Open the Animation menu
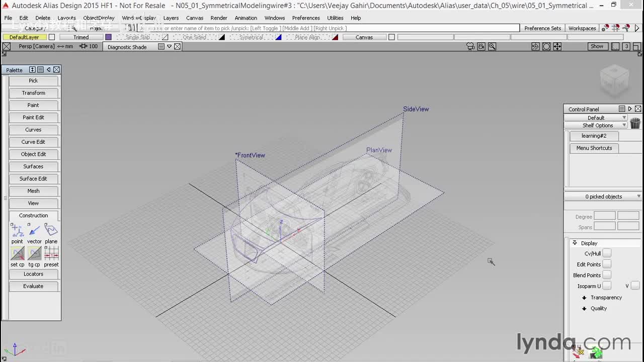The height and width of the screenshot is (362, 644). tap(246, 18)
